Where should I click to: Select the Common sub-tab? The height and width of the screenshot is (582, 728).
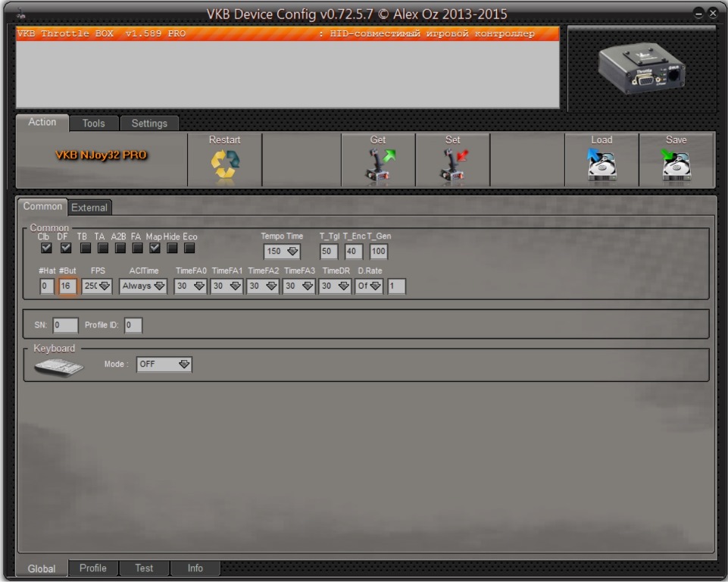(42, 207)
